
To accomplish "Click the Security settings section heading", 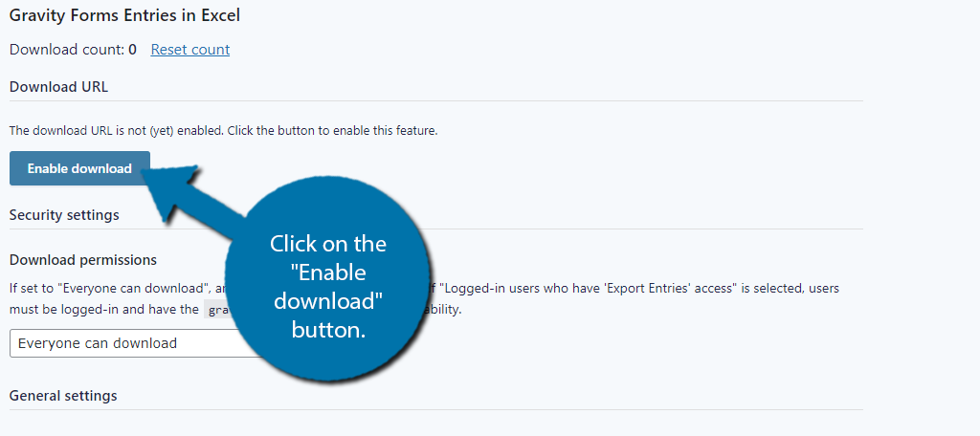I will [x=64, y=215].
